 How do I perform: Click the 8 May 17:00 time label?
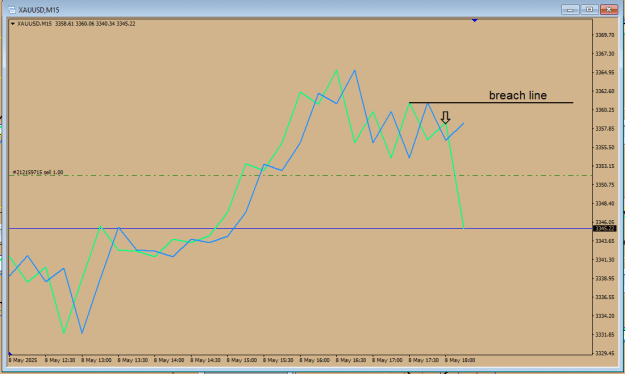pyautogui.click(x=387, y=360)
